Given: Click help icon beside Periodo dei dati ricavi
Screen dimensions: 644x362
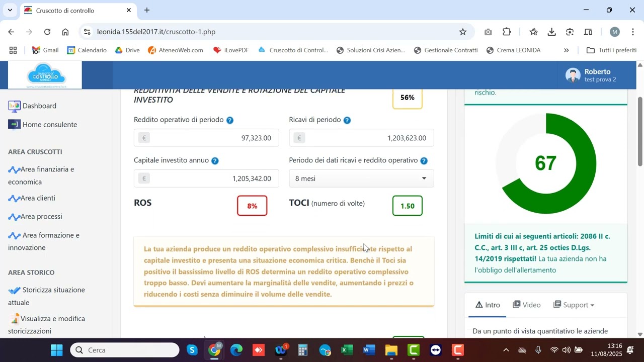Looking at the screenshot, I should pyautogui.click(x=424, y=161).
